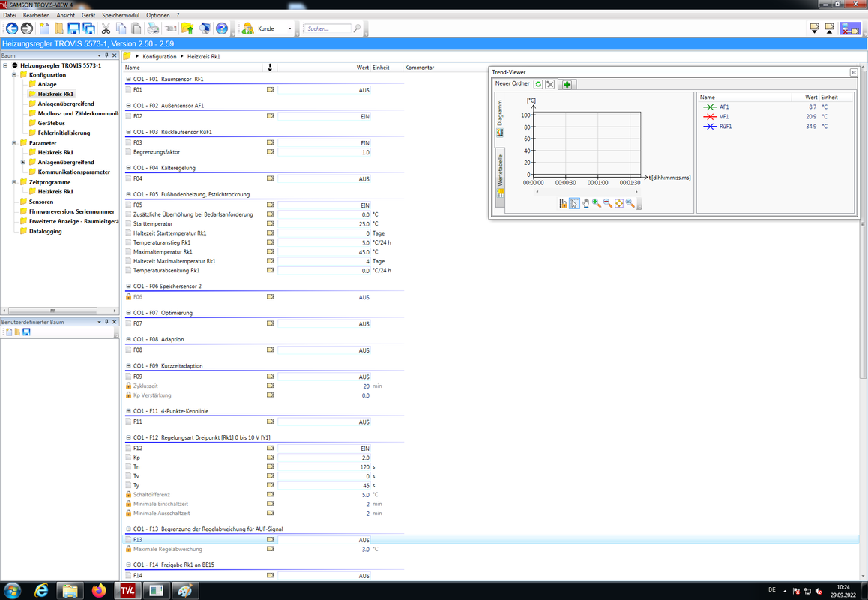Open the Gerät menu
Image resolution: width=868 pixels, height=600 pixels.
(88, 15)
